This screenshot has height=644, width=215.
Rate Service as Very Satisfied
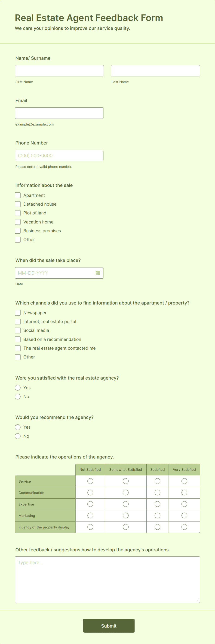(x=184, y=481)
